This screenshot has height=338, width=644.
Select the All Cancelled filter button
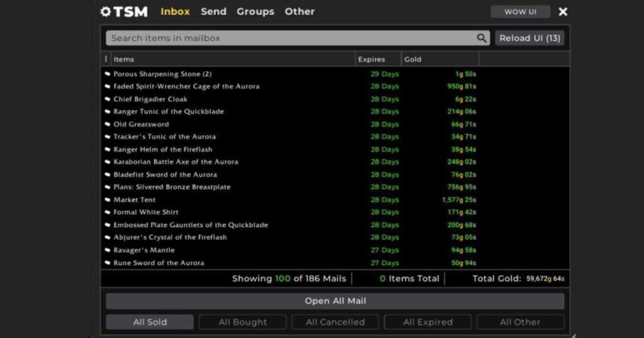335,322
